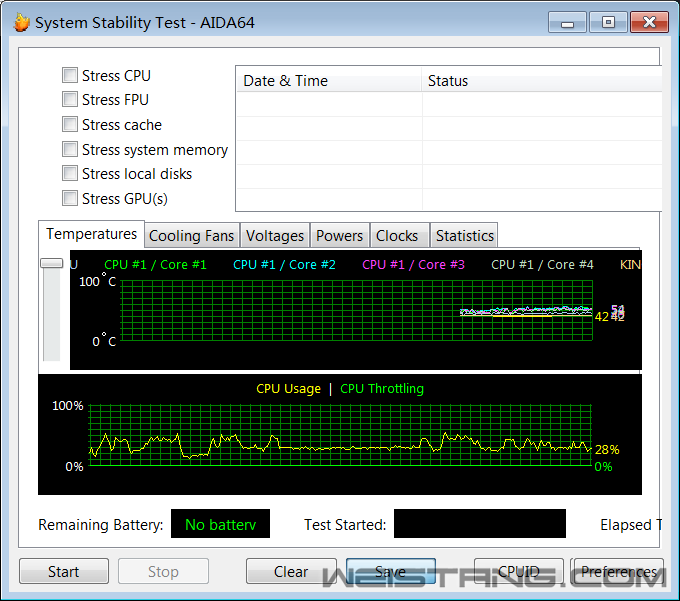Show the Clocks tab
680x601 pixels.
[x=397, y=236]
